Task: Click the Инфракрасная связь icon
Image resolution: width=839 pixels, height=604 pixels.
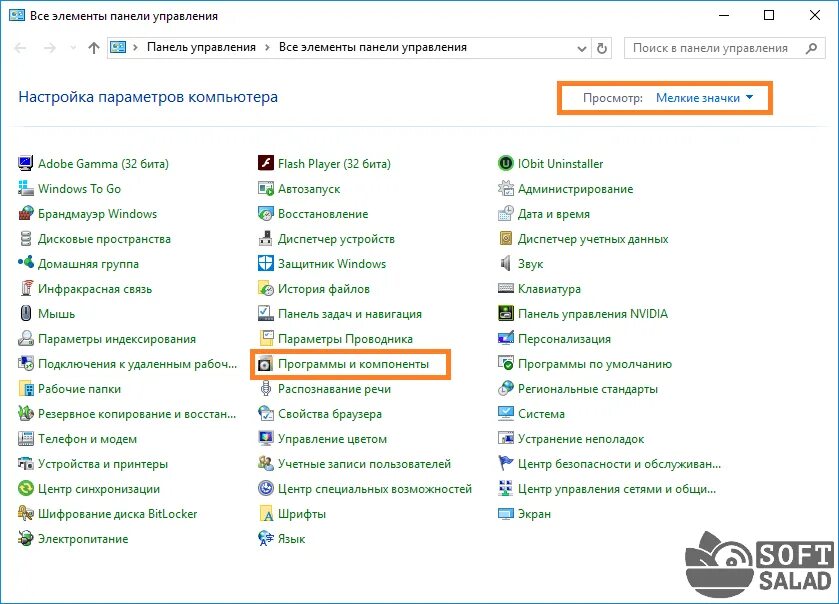Action: [x=25, y=288]
